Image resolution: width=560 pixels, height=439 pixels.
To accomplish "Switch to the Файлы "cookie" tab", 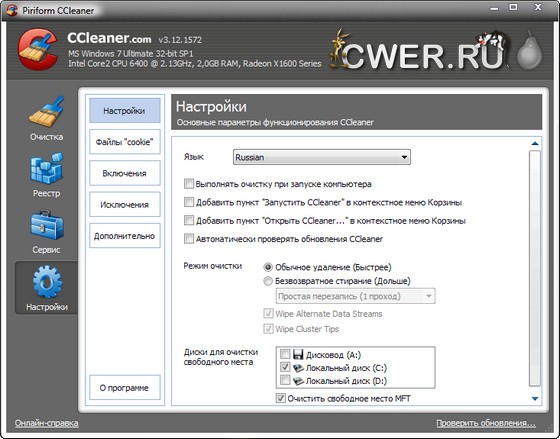I will (x=124, y=142).
